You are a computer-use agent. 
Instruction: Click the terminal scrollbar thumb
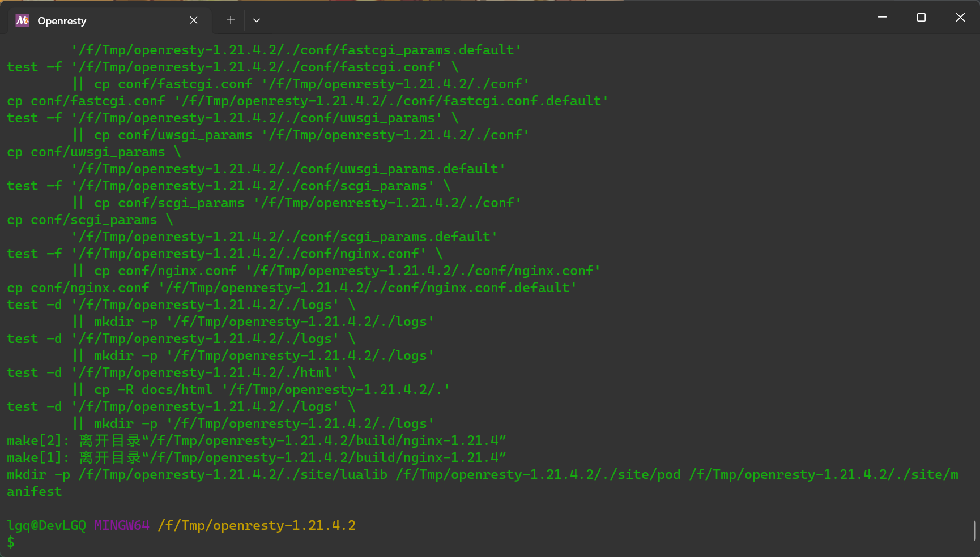click(x=974, y=531)
